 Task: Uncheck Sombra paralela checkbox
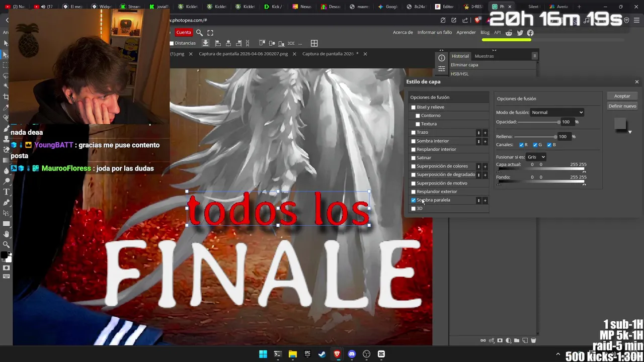click(x=414, y=200)
